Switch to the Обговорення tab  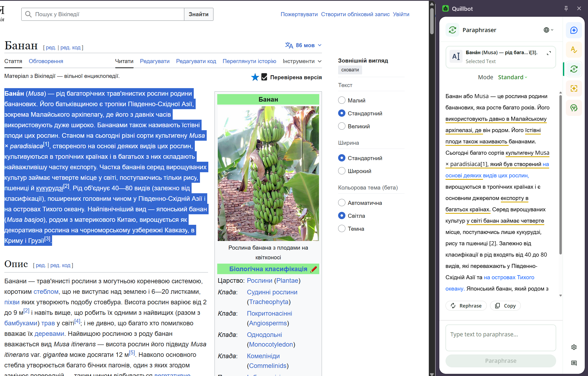[46, 61]
